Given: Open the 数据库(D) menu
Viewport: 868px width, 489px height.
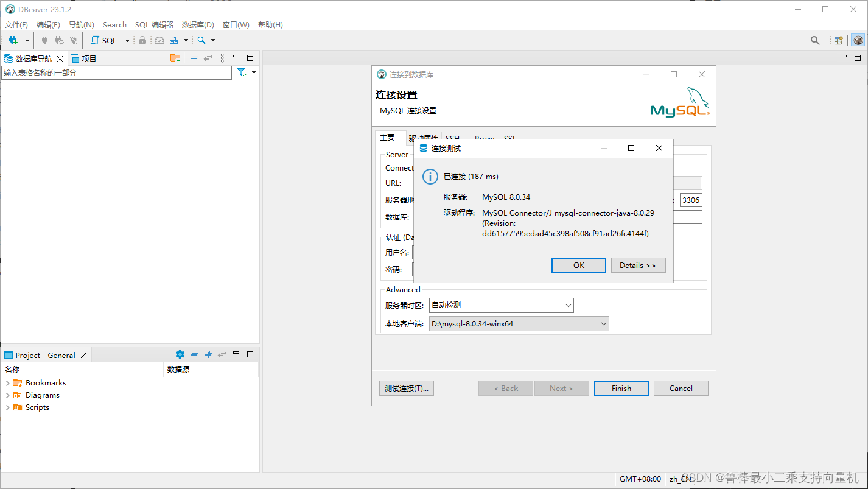Looking at the screenshot, I should pyautogui.click(x=198, y=25).
